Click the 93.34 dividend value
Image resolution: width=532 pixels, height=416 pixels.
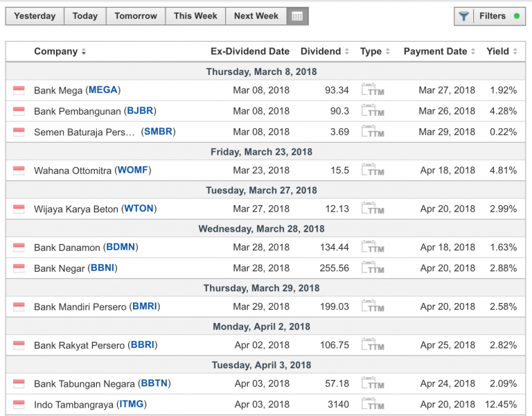337,90
